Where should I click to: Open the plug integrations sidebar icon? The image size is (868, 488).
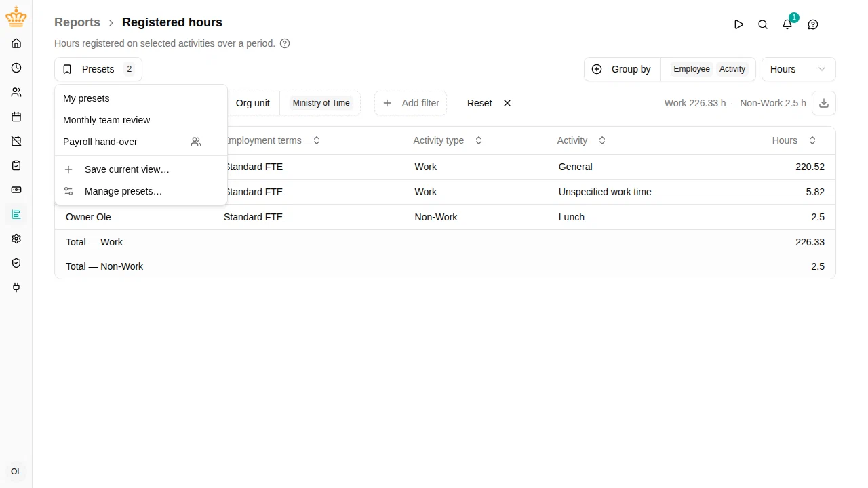coord(16,287)
